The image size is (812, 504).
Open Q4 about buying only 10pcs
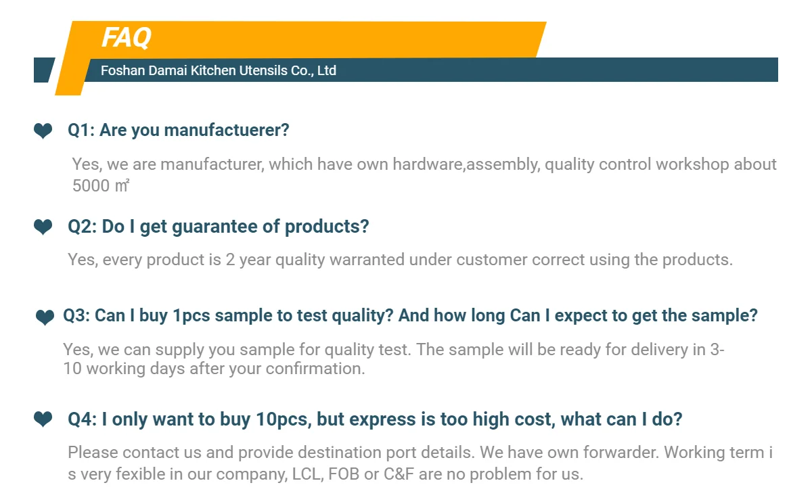point(375,419)
